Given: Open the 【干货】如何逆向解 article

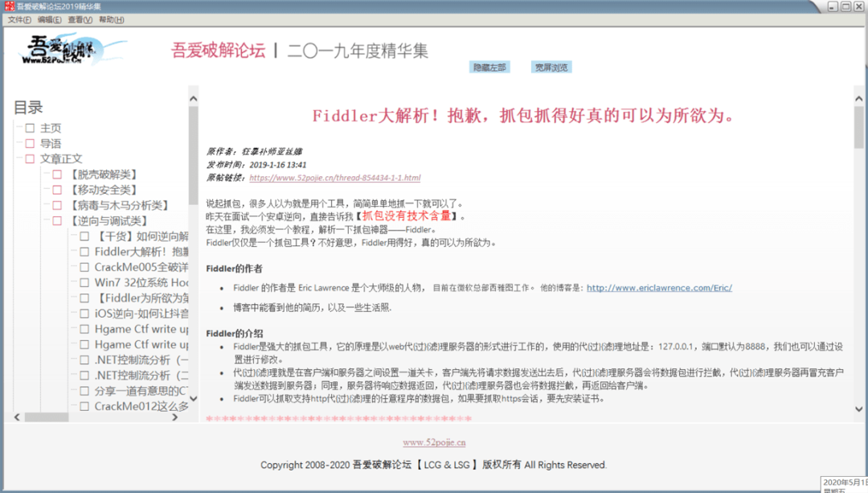Looking at the screenshot, I should [141, 236].
